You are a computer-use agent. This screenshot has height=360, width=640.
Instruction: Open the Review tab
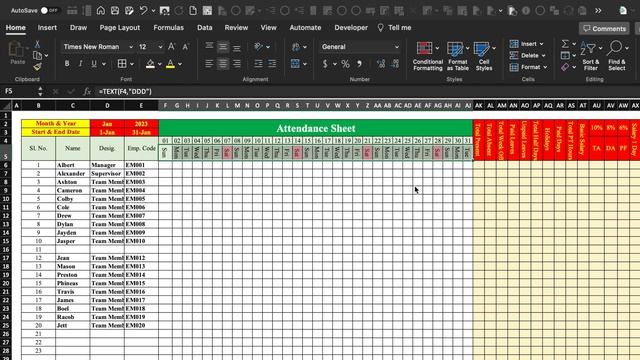pyautogui.click(x=236, y=28)
